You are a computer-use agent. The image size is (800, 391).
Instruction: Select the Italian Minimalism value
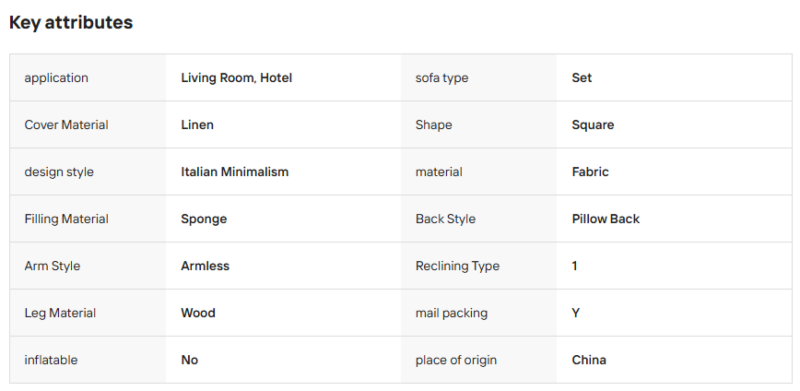pos(235,172)
